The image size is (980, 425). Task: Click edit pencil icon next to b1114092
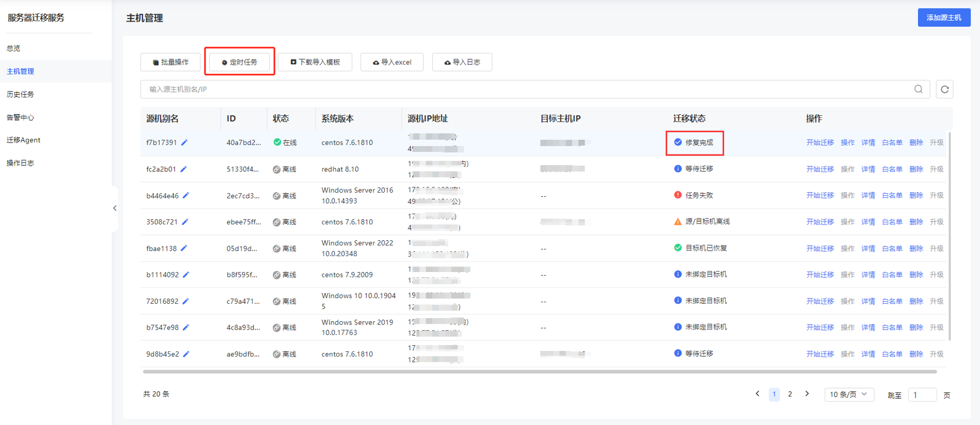[x=186, y=275]
